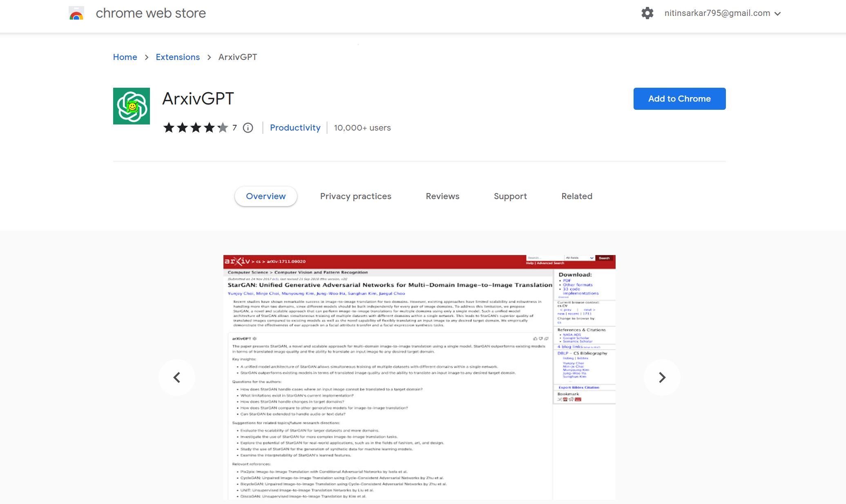The height and width of the screenshot is (504, 846).
Task: Switch to the Privacy practices tab
Action: point(355,196)
